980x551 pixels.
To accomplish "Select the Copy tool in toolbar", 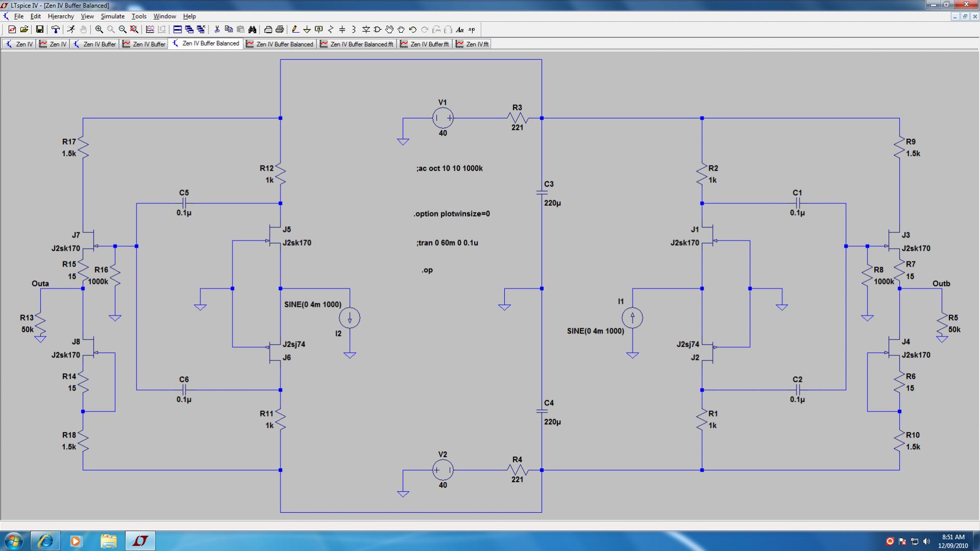I will (x=229, y=30).
